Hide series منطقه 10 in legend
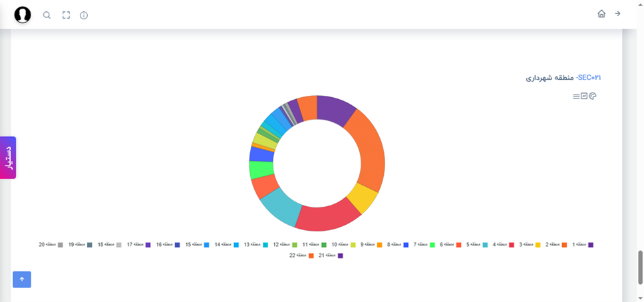 pyautogui.click(x=344, y=245)
